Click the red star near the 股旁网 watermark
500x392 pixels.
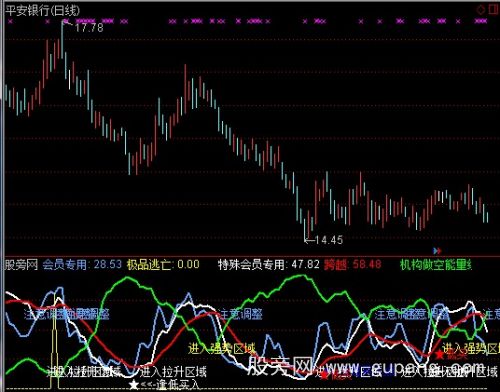pos(324,376)
